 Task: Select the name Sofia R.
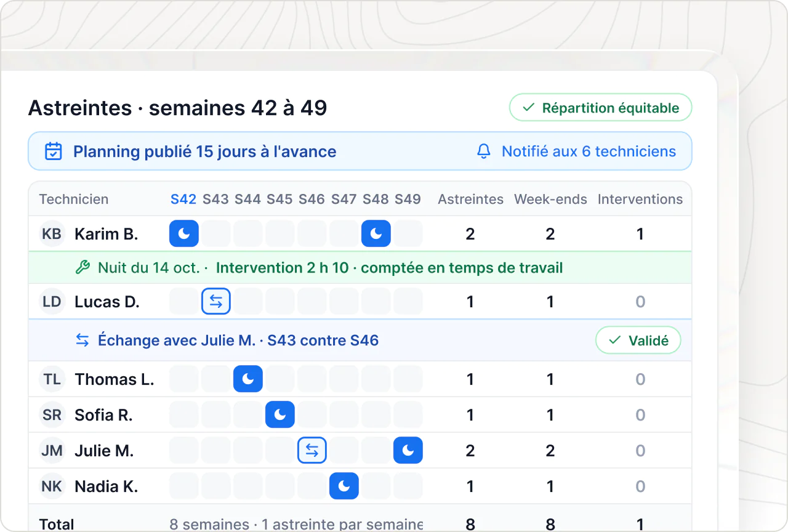pos(103,415)
